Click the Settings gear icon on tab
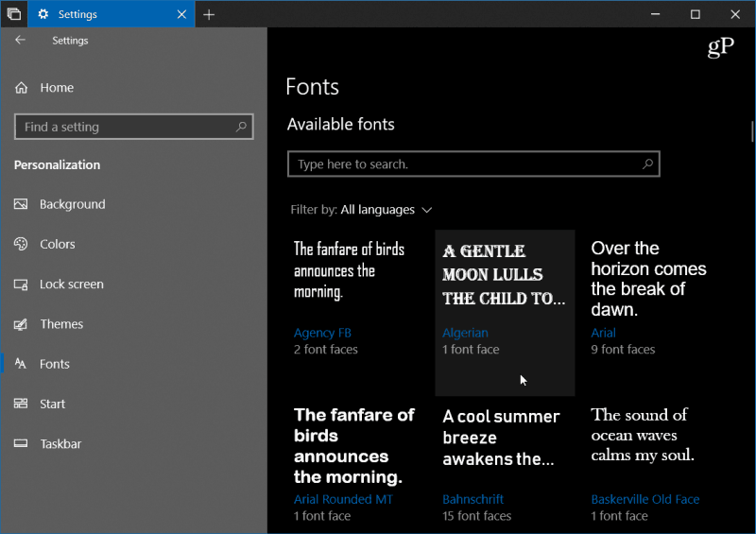 (43, 14)
